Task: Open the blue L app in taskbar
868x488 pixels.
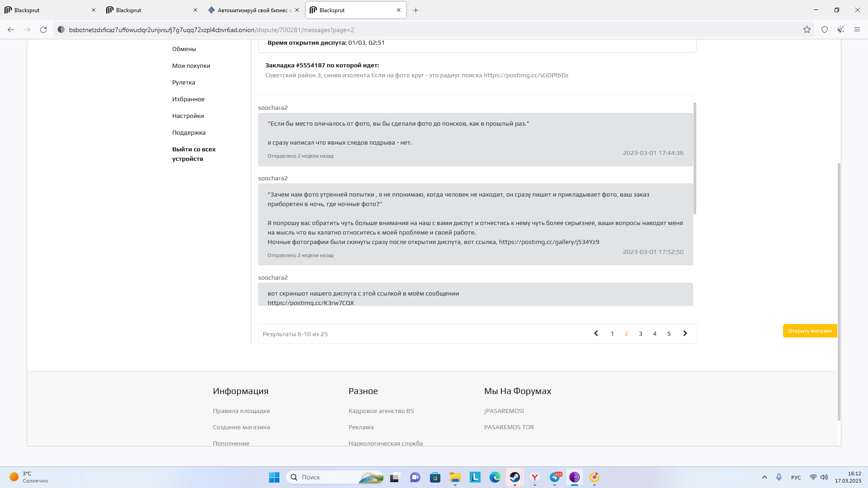Action: coord(475,477)
